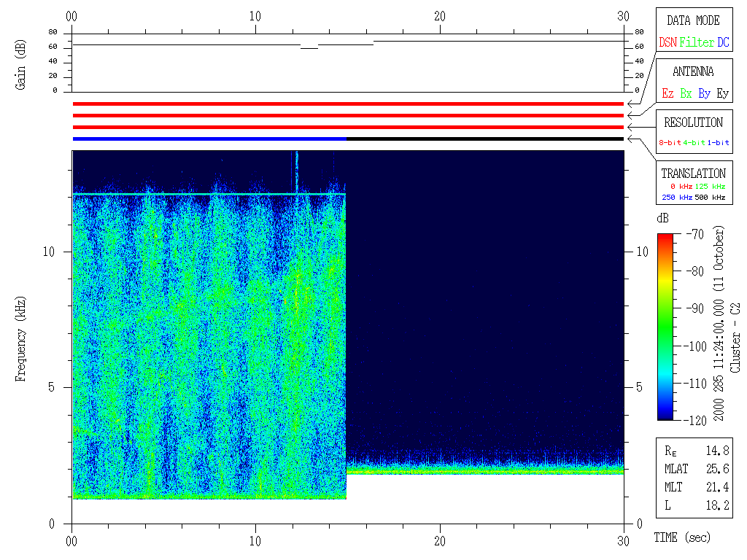
Task: Click the green Filter data mode label
Action: point(697,43)
